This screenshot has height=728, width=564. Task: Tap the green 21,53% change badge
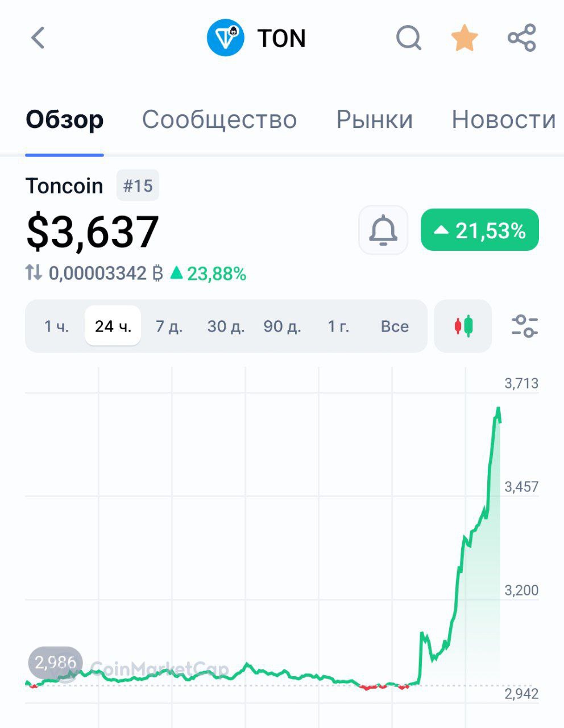pos(480,230)
